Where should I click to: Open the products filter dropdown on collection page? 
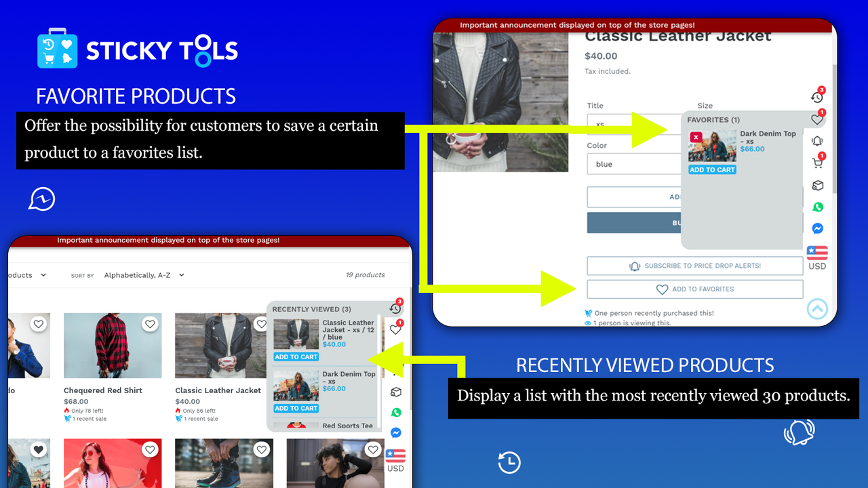pyautogui.click(x=27, y=275)
